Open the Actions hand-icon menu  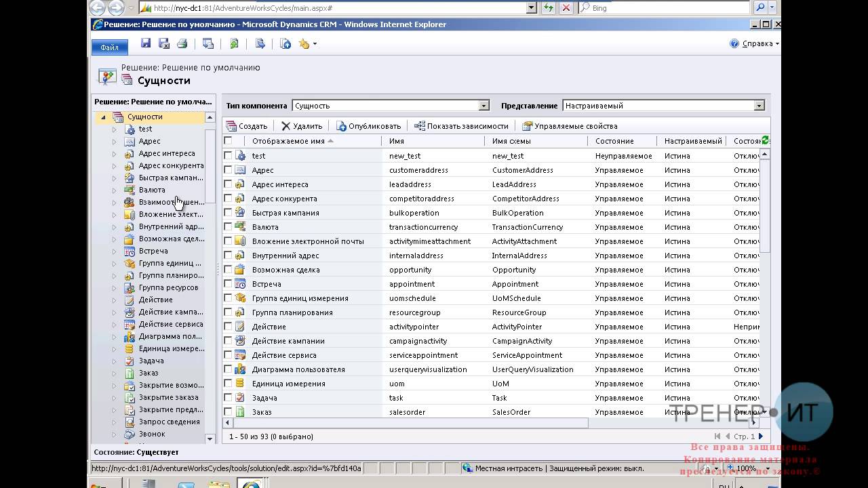(307, 43)
